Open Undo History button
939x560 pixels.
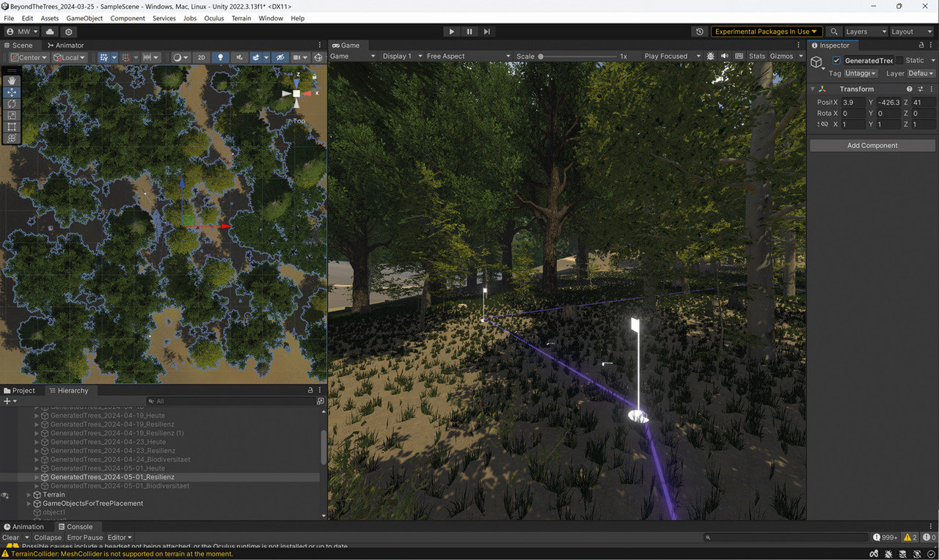tap(699, 32)
